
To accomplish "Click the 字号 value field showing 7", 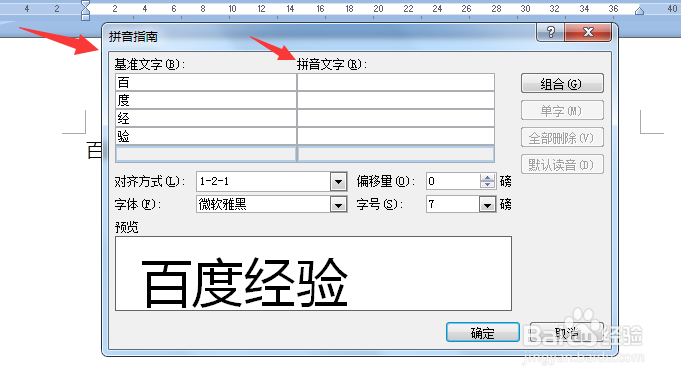I will pyautogui.click(x=453, y=204).
